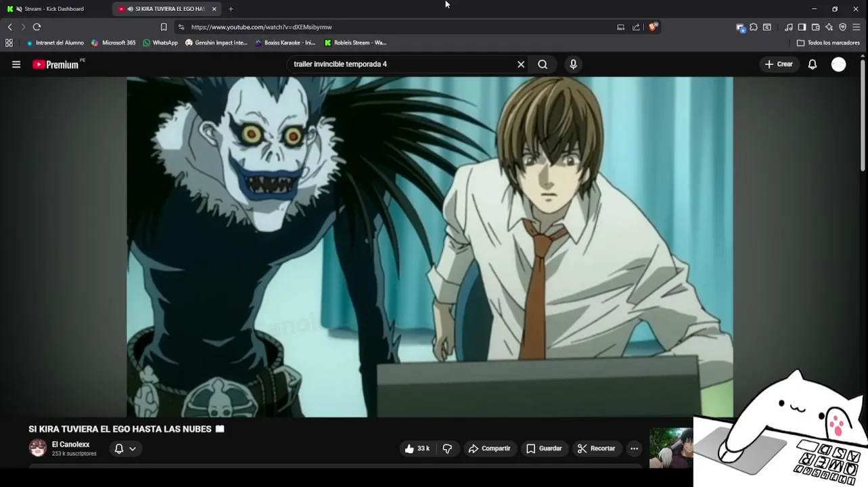This screenshot has height=487, width=868.
Task: Clear the search box with the X
Action: pos(521,64)
